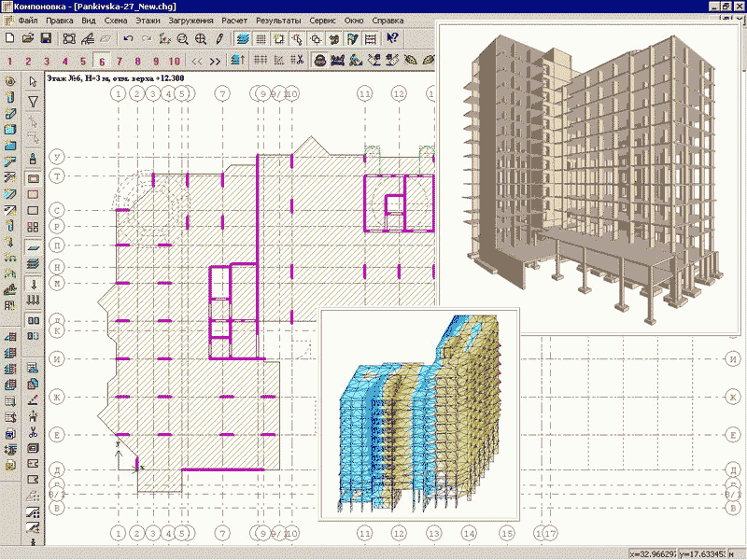Screen dimensions: 747x560
Task: Click the zoom-to-area magnifier with crosshair
Action: coord(201,38)
